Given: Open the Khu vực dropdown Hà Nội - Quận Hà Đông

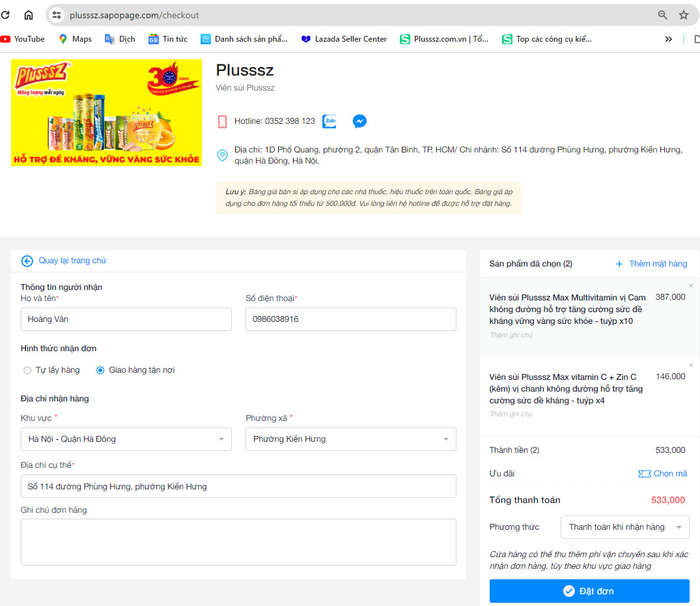Looking at the screenshot, I should click(x=126, y=439).
